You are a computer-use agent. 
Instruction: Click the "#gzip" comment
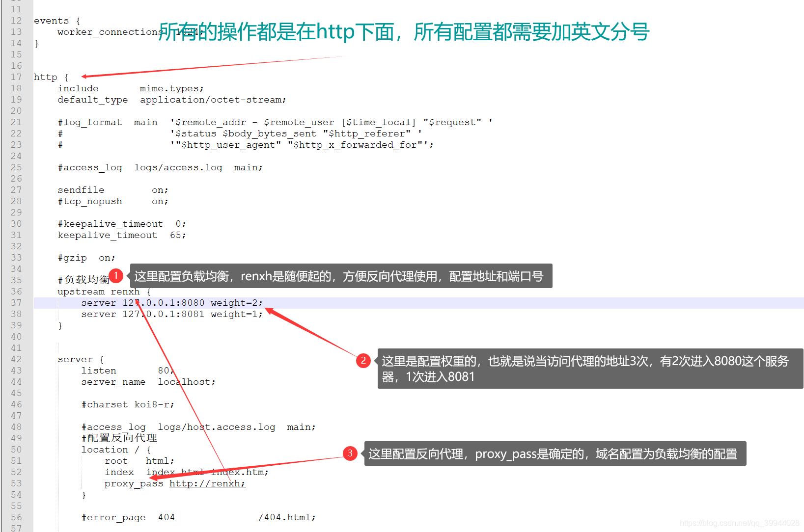(x=72, y=258)
